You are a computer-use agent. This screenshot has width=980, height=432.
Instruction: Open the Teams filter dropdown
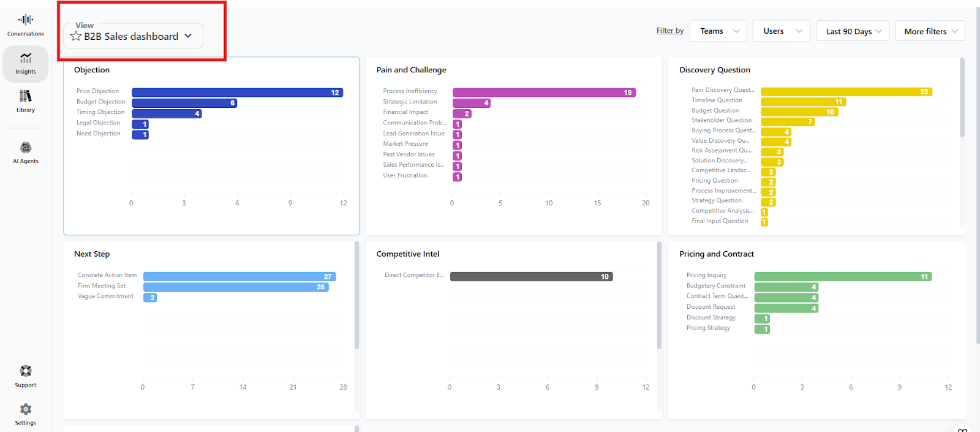(718, 31)
